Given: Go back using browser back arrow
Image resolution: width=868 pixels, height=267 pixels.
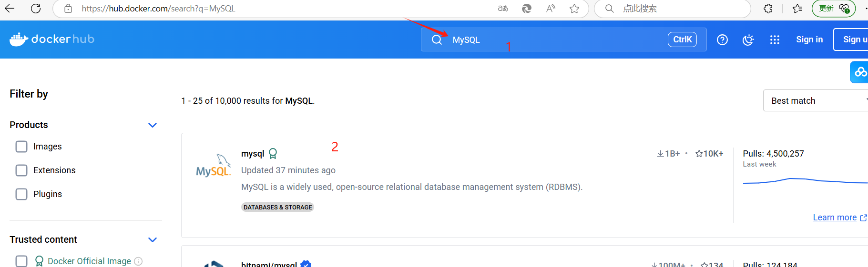Looking at the screenshot, I should tap(9, 8).
